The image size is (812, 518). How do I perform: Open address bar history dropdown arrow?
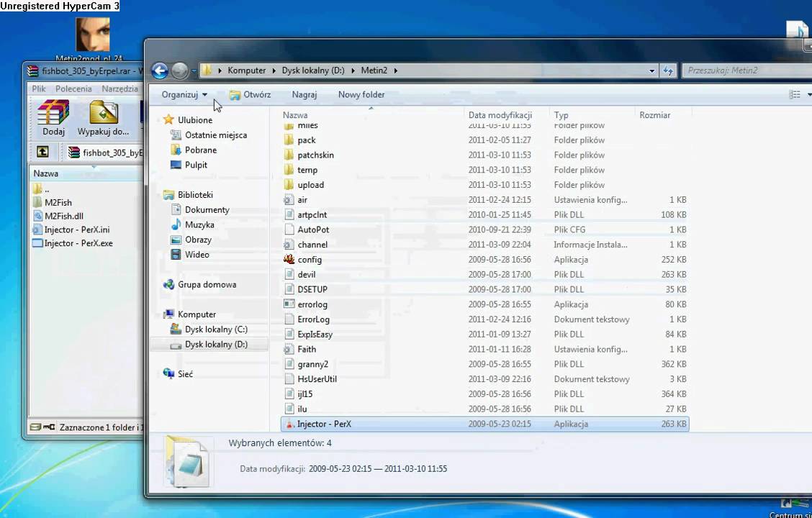point(652,71)
